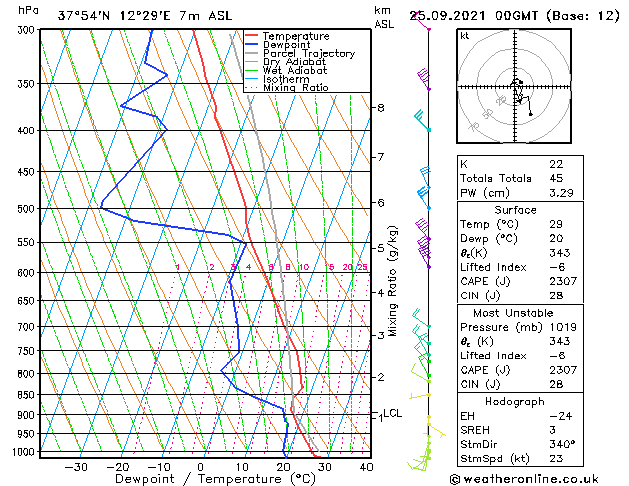Click the mixing ratio 25 label
This screenshot has height=486, width=629.
362,267
